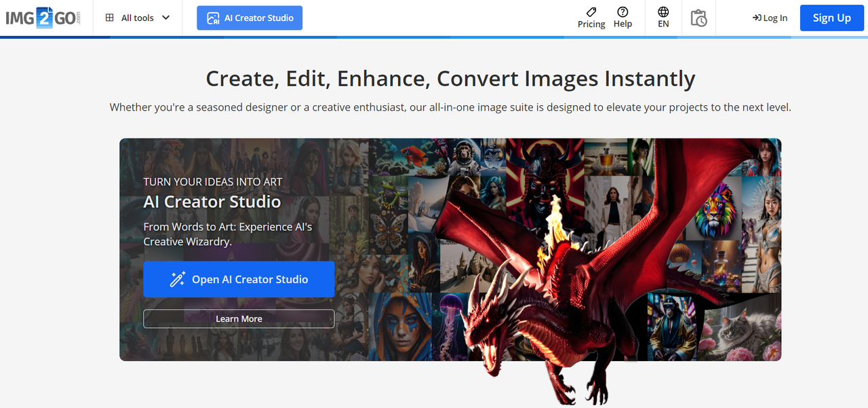
Task: Click the "TURN YOUR IDEAS INTO ART" text
Action: coord(213,182)
